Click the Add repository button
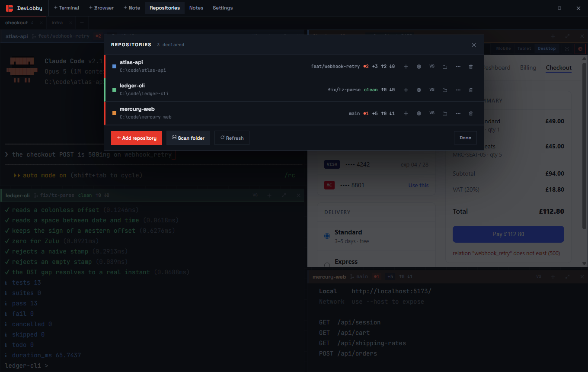 click(137, 138)
